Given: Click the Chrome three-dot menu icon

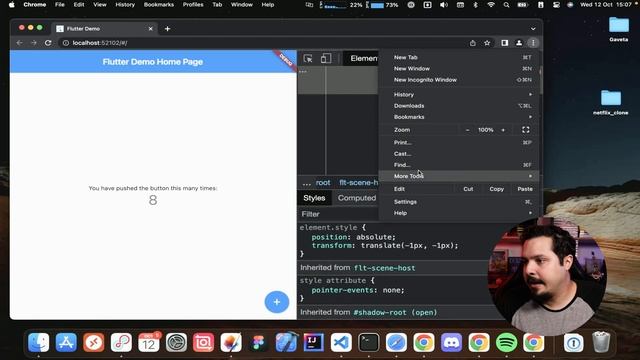Looking at the screenshot, I should [x=533, y=43].
